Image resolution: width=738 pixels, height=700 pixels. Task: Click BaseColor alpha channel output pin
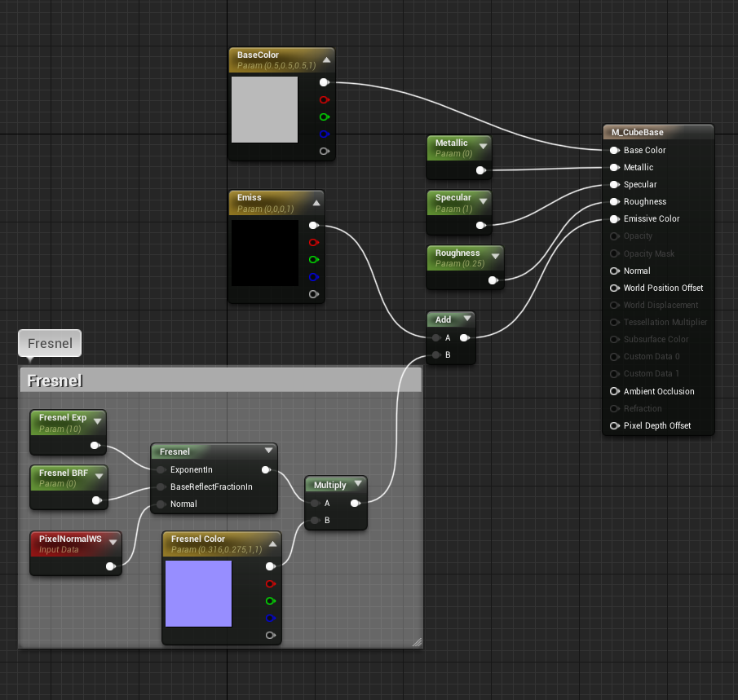[x=325, y=151]
